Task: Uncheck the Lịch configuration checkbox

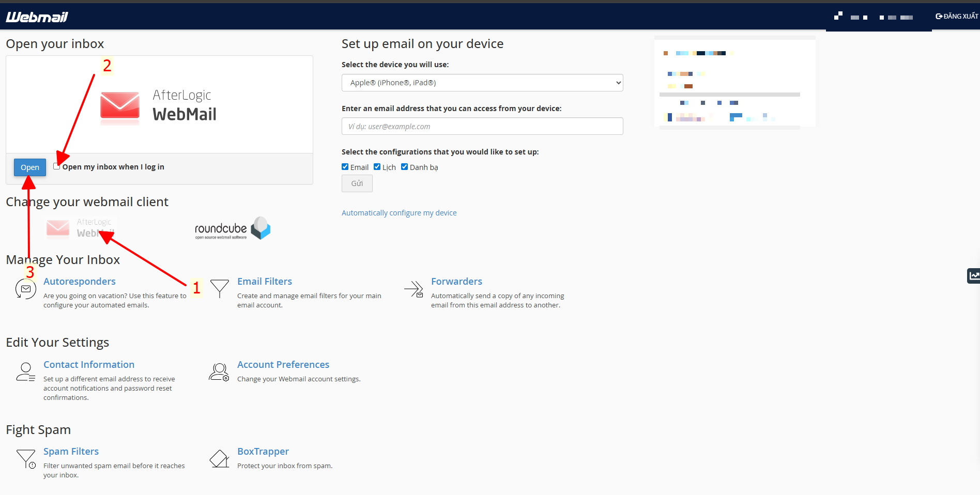Action: pyautogui.click(x=377, y=166)
